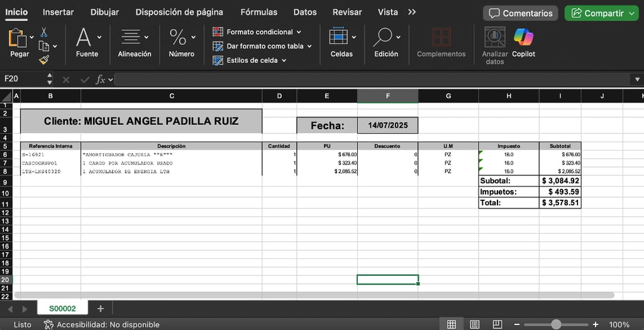Click the Estilos de celda icon
The height and width of the screenshot is (330, 644).
(x=218, y=60)
